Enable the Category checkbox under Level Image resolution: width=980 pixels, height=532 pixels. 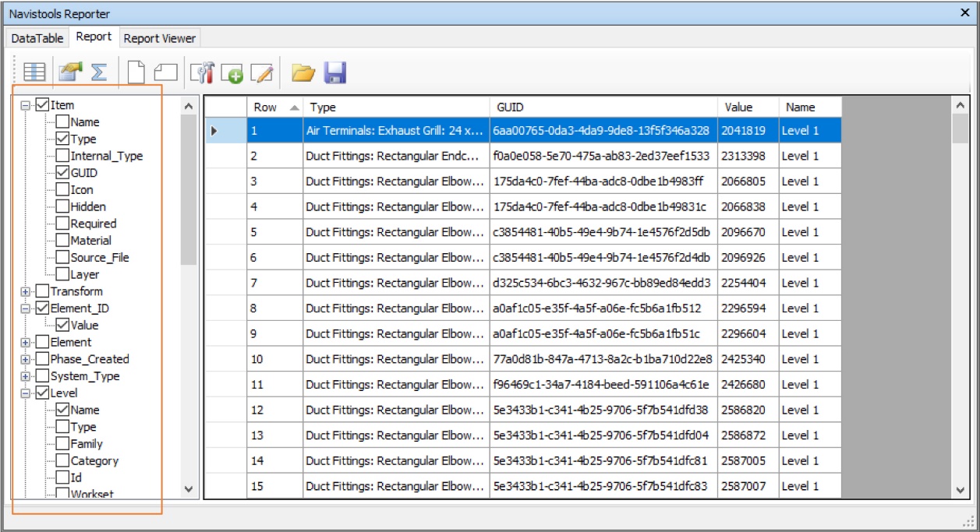62,461
